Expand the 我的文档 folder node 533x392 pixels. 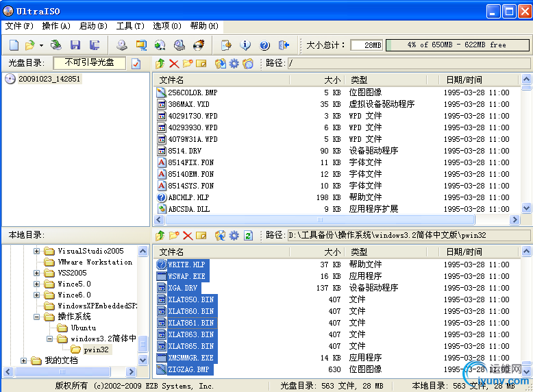(23, 360)
